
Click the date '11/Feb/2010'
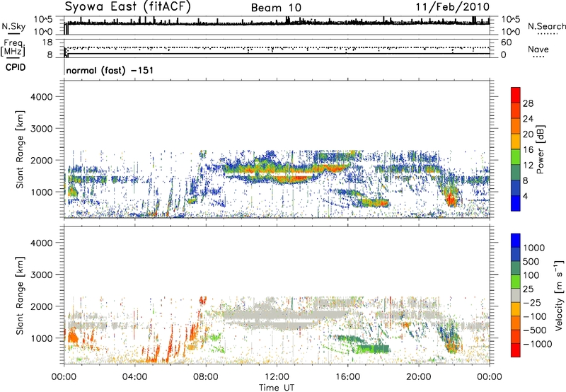click(453, 7)
